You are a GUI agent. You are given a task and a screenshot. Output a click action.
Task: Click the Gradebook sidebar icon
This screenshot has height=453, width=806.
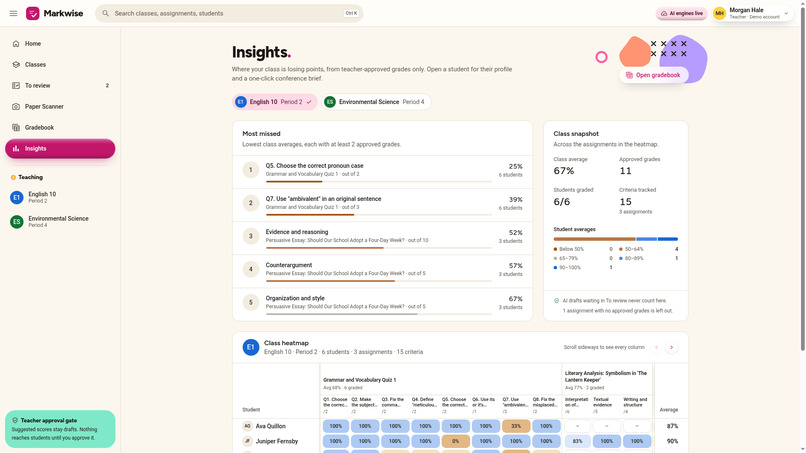(16, 128)
